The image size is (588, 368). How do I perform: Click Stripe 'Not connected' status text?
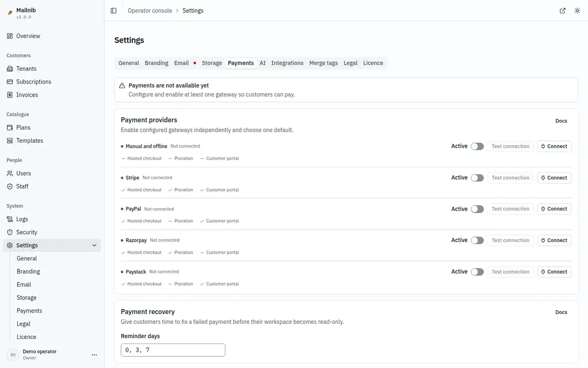pos(157,178)
